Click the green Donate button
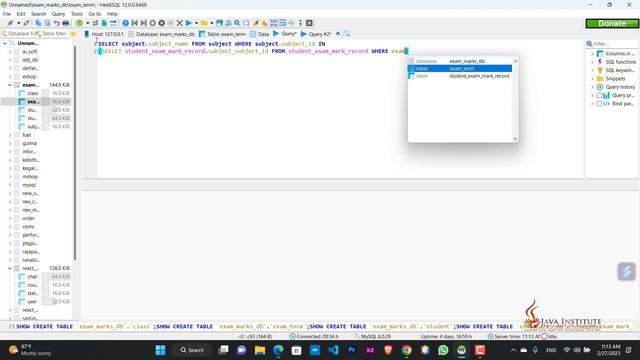 point(612,24)
